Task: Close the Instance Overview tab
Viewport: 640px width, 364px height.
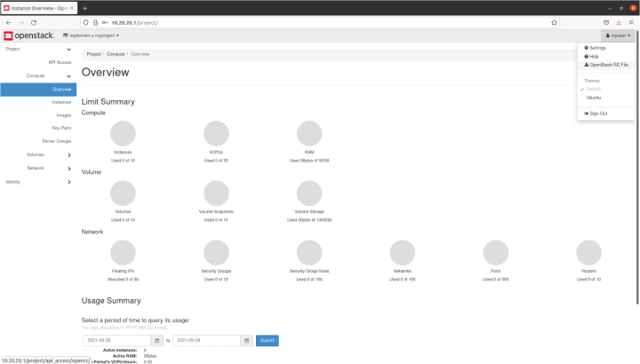Action: pyautogui.click(x=72, y=8)
